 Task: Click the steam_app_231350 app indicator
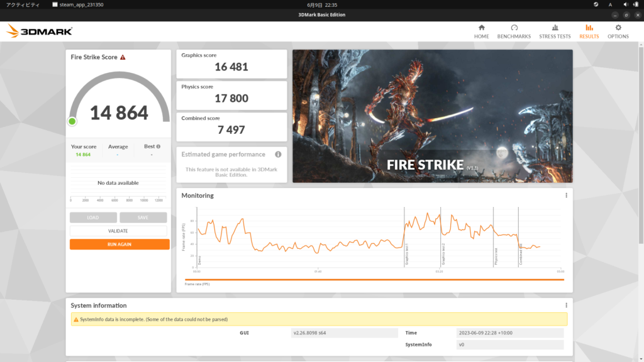tap(77, 5)
